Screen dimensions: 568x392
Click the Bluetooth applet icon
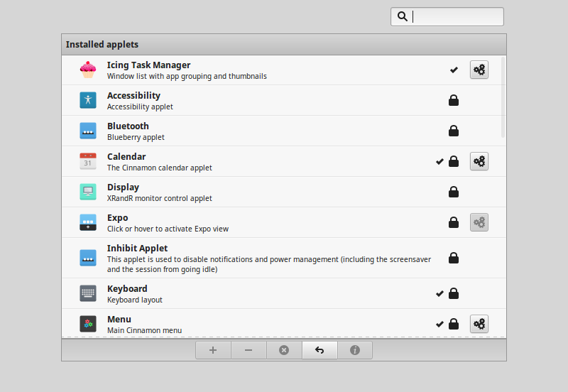[x=88, y=131]
